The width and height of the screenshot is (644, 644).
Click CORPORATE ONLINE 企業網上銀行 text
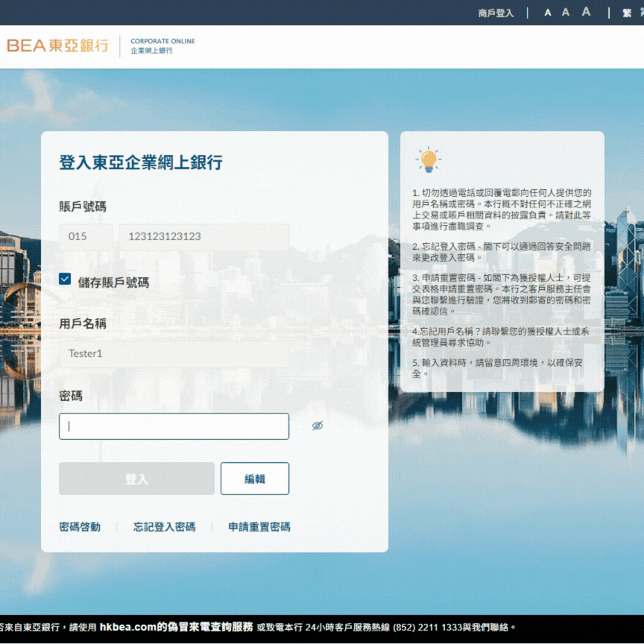click(x=162, y=45)
